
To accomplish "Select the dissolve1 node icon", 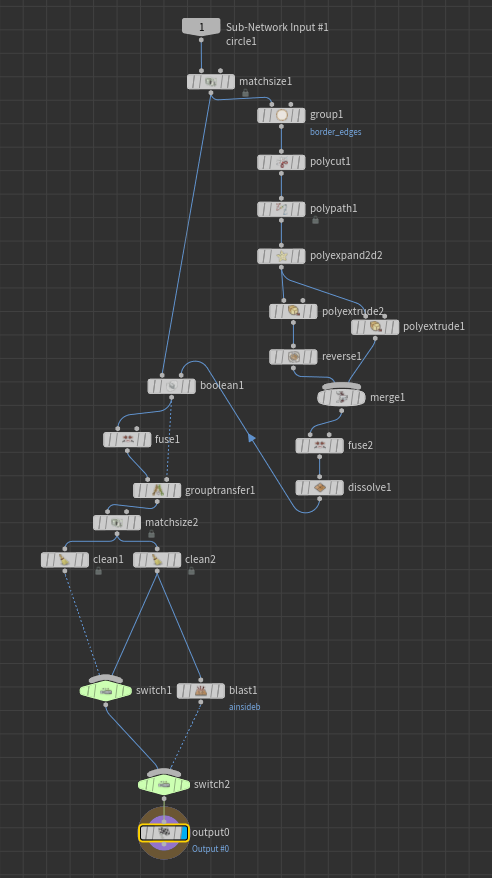I will click(x=320, y=488).
